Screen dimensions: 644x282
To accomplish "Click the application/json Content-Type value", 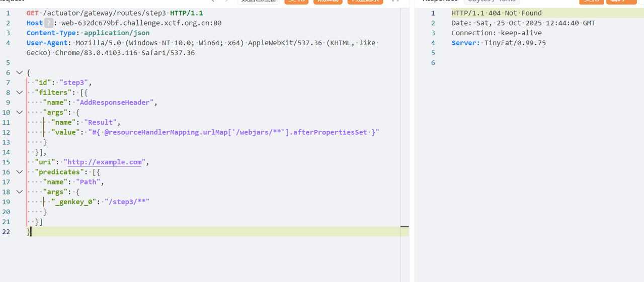I will (x=117, y=33).
